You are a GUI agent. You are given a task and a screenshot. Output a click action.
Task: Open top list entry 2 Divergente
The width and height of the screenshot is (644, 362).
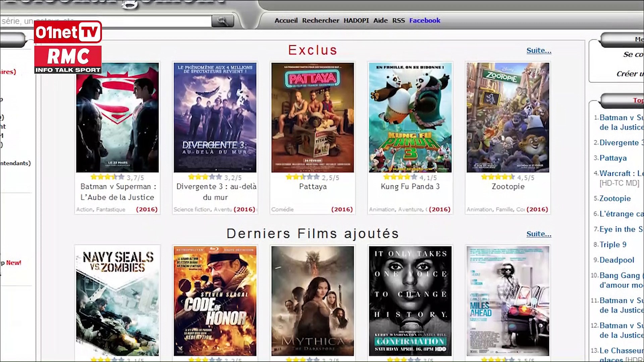[x=622, y=143]
